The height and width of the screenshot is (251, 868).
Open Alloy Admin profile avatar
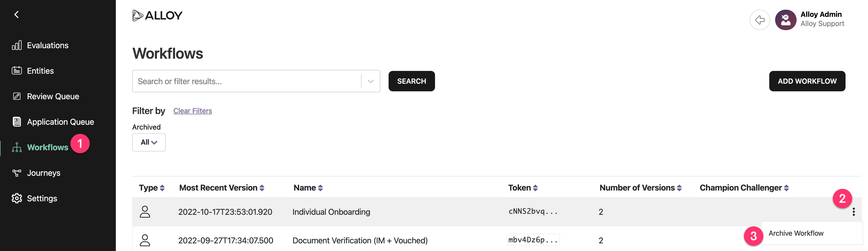[x=785, y=20]
